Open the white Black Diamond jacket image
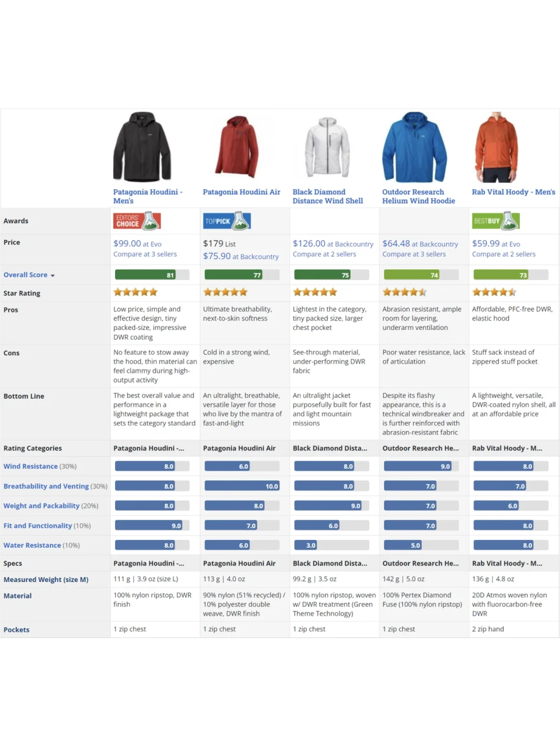 (328, 148)
